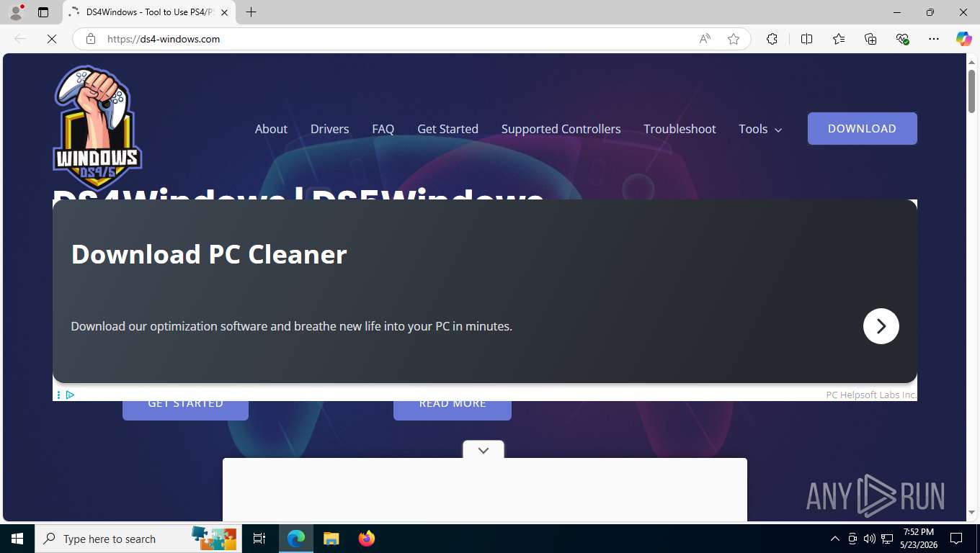
Task: Click the page vertical scrollbar thumb
Action: pyautogui.click(x=971, y=91)
